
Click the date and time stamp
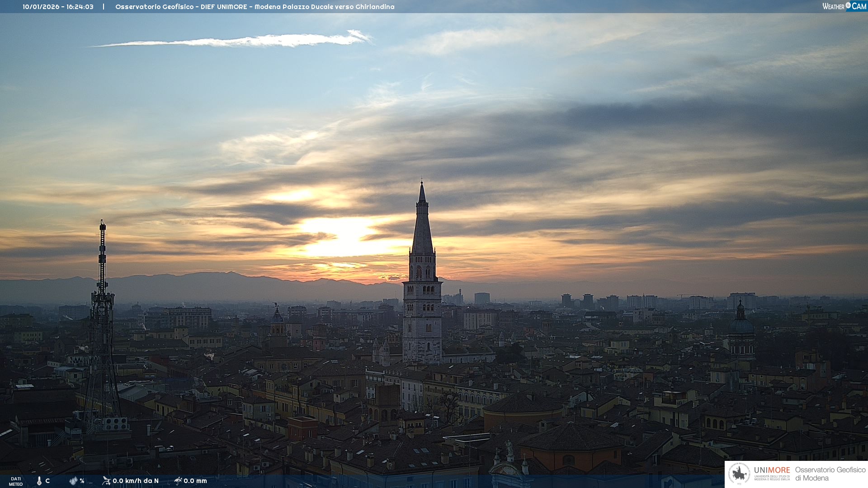pos(58,7)
